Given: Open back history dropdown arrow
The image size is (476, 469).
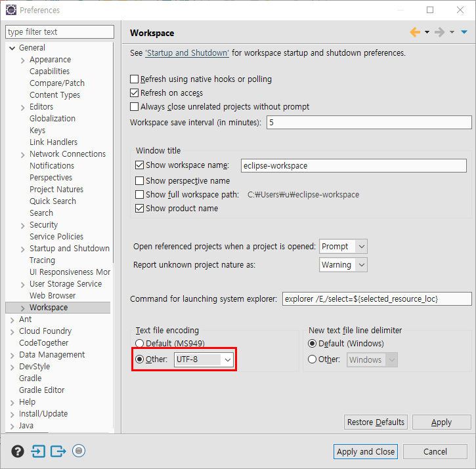Looking at the screenshot, I should (x=427, y=32).
